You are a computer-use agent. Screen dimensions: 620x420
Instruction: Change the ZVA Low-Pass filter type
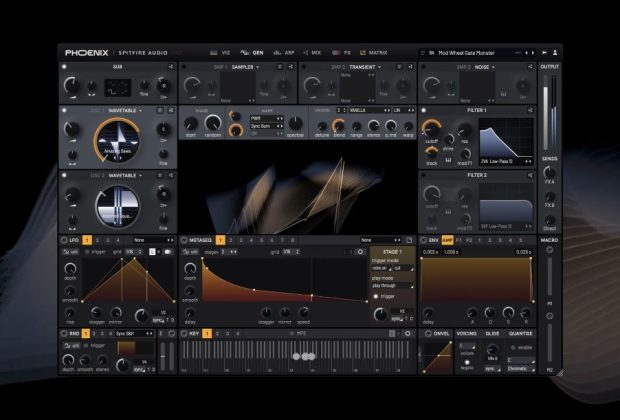coord(506,161)
